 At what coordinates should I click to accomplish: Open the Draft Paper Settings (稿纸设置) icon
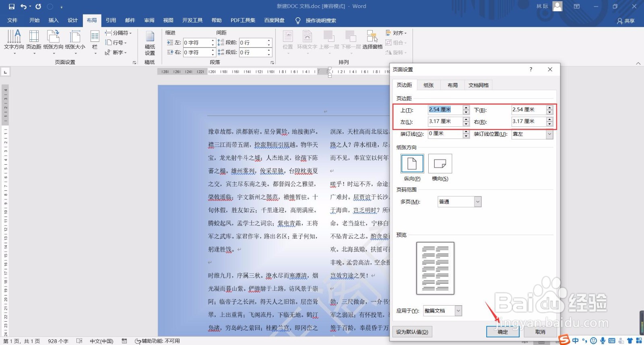click(x=150, y=43)
